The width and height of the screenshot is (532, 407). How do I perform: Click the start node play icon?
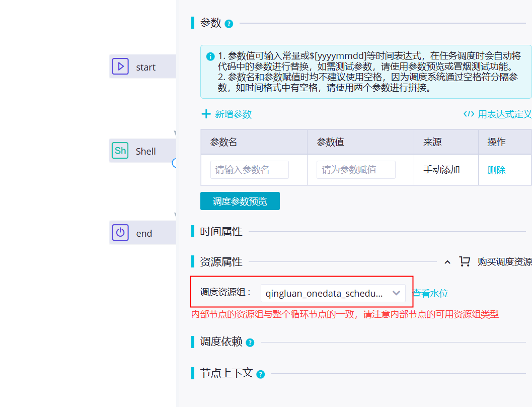click(120, 66)
